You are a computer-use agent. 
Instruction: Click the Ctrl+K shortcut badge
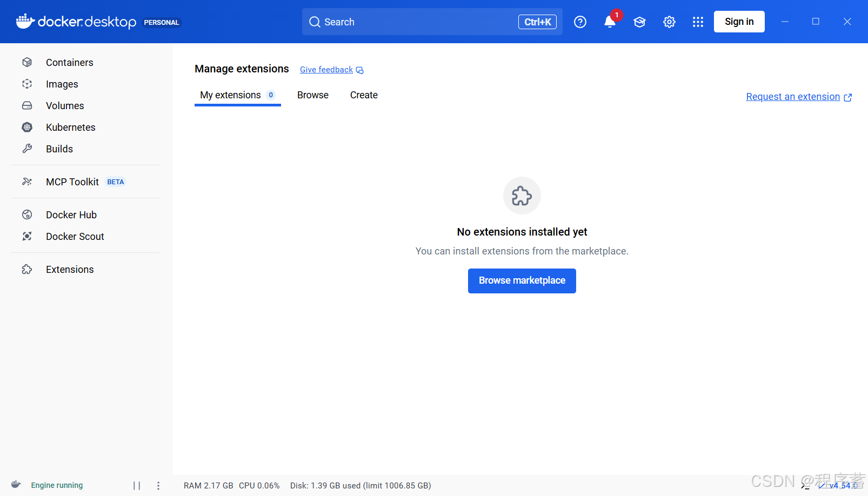[x=538, y=22]
